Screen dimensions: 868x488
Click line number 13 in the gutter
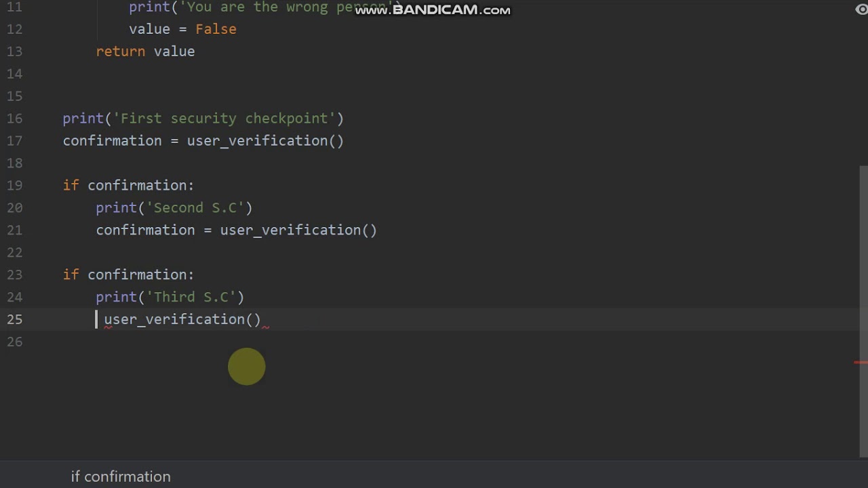pyautogui.click(x=14, y=52)
